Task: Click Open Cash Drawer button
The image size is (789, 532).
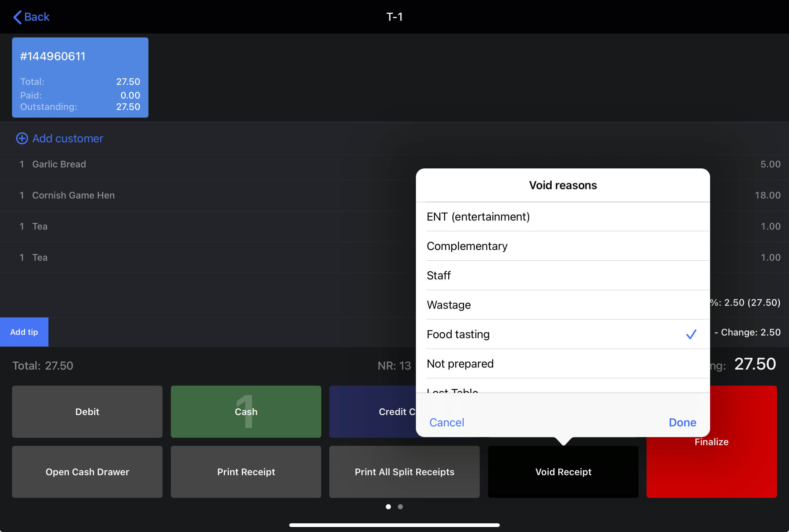Action: pos(87,472)
